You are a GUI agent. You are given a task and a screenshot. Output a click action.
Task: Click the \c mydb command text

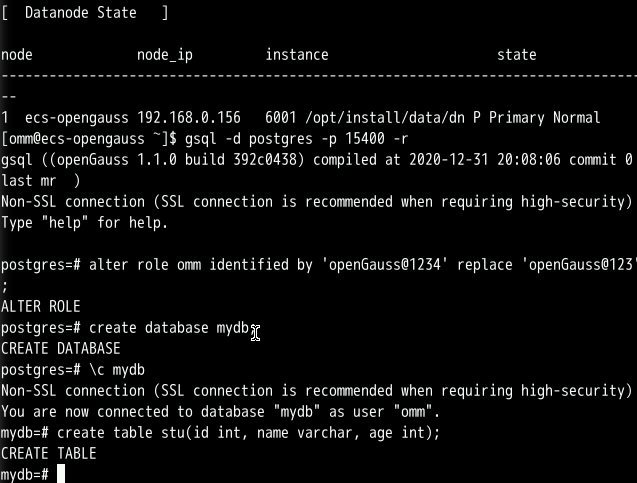[x=117, y=370]
